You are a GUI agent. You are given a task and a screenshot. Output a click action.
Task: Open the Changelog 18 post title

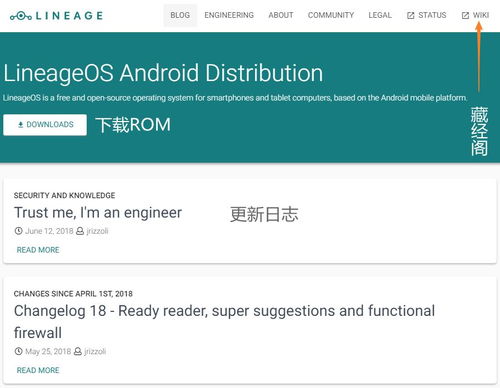click(224, 322)
